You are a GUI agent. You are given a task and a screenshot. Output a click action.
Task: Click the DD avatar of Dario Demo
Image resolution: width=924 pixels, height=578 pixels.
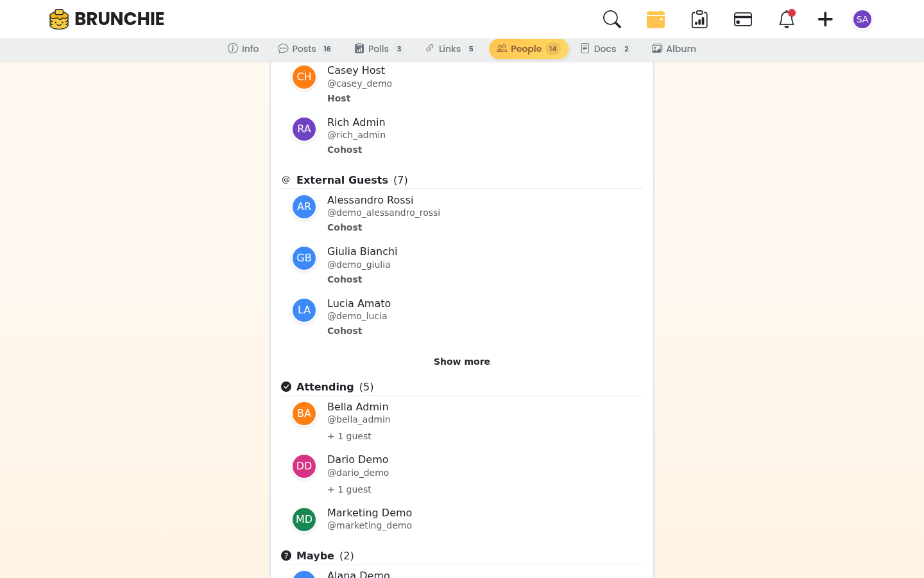[304, 466]
